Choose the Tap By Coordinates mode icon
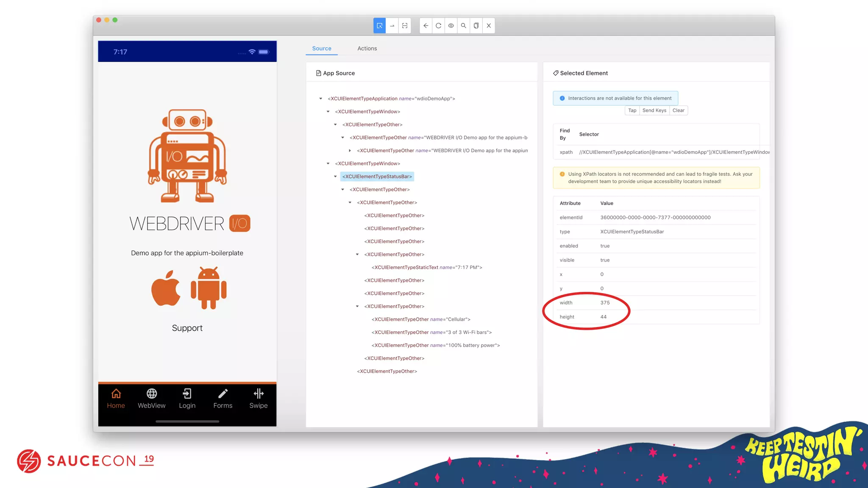This screenshot has width=868, height=488. coord(405,25)
